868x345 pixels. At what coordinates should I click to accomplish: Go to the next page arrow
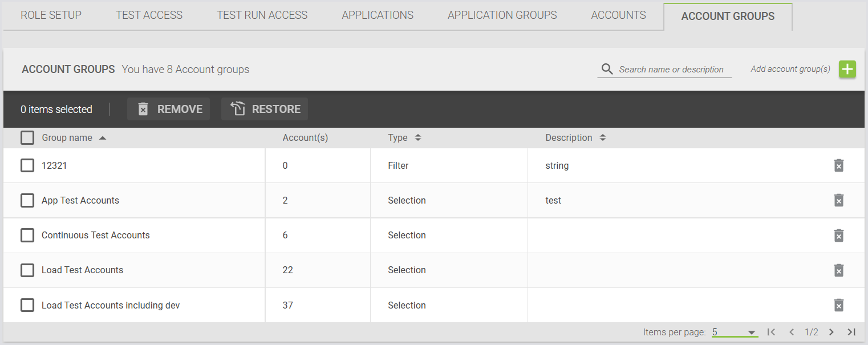831,332
